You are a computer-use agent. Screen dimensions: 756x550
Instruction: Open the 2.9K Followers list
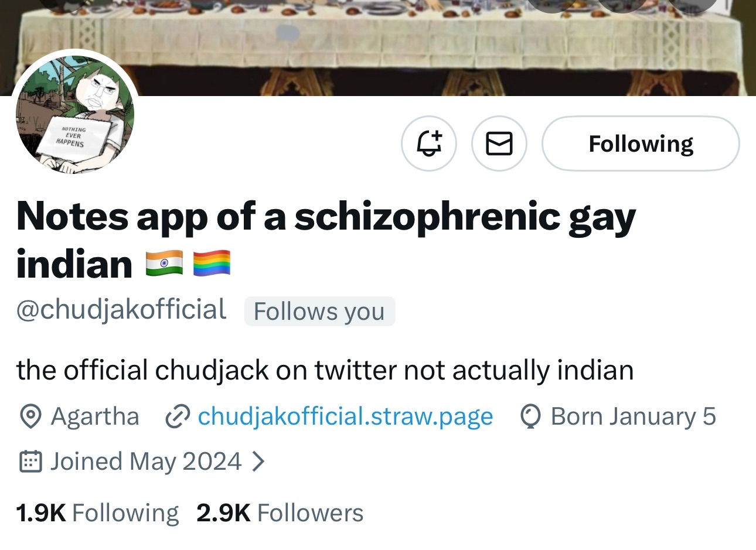point(280,513)
